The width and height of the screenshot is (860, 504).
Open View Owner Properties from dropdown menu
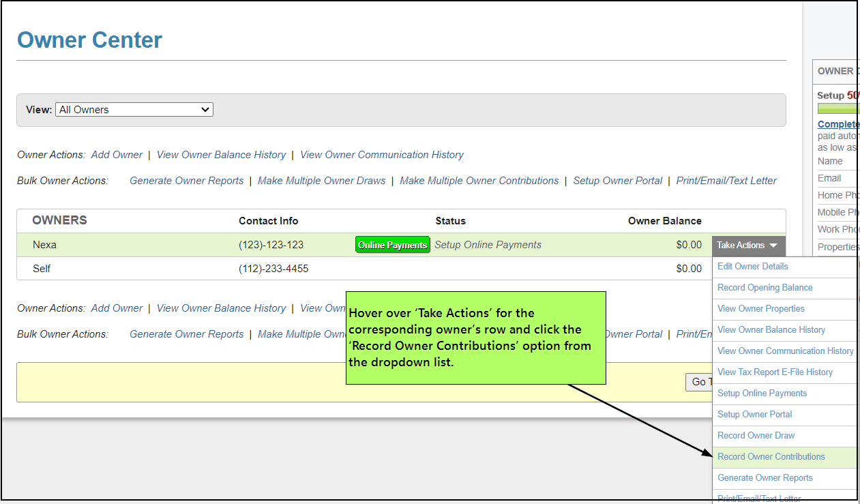761,309
